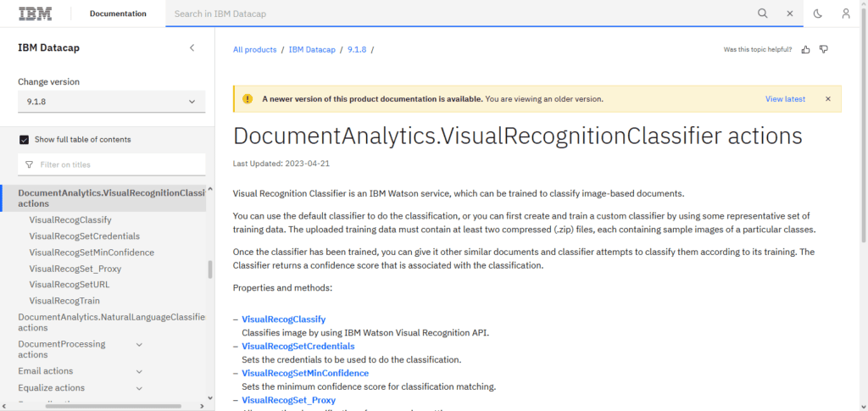Open Email actions tree item
868x411 pixels.
click(x=46, y=371)
